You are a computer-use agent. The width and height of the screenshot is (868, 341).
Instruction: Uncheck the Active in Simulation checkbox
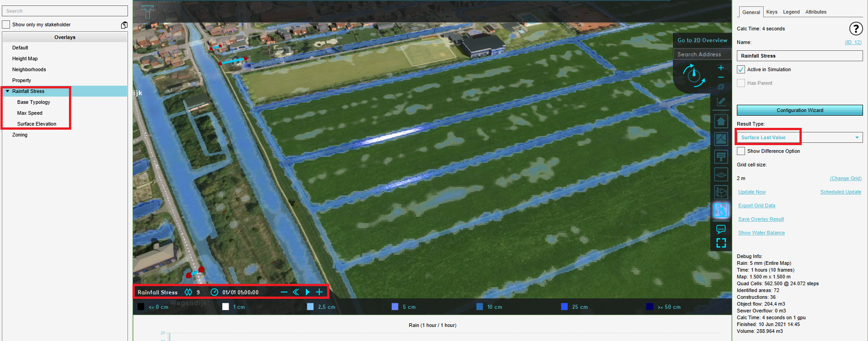pyautogui.click(x=741, y=69)
